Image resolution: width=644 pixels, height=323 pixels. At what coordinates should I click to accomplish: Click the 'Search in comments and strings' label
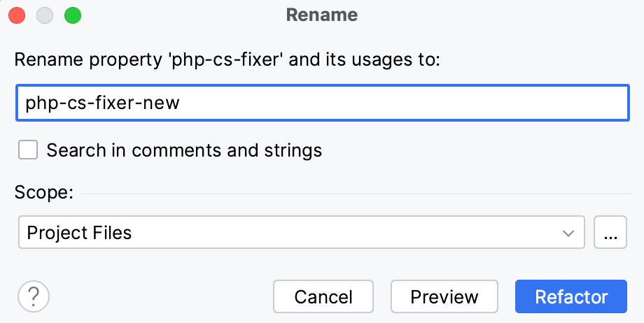click(x=184, y=150)
